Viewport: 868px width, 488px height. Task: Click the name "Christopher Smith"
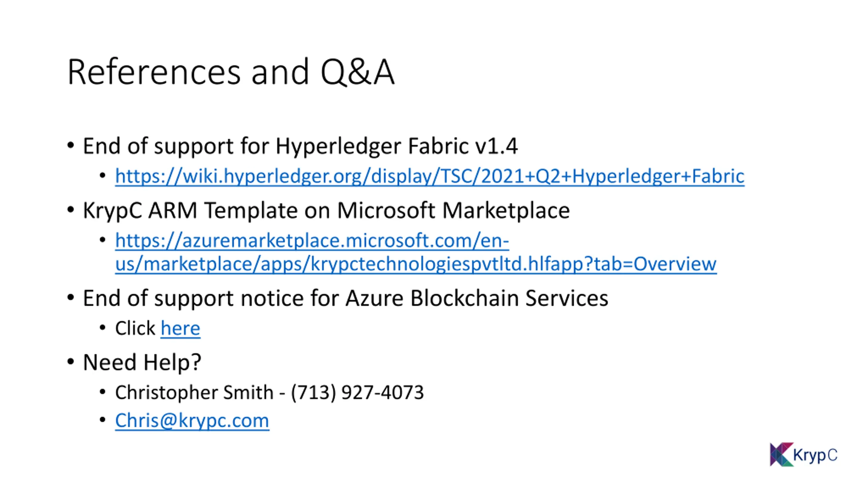coord(194,392)
